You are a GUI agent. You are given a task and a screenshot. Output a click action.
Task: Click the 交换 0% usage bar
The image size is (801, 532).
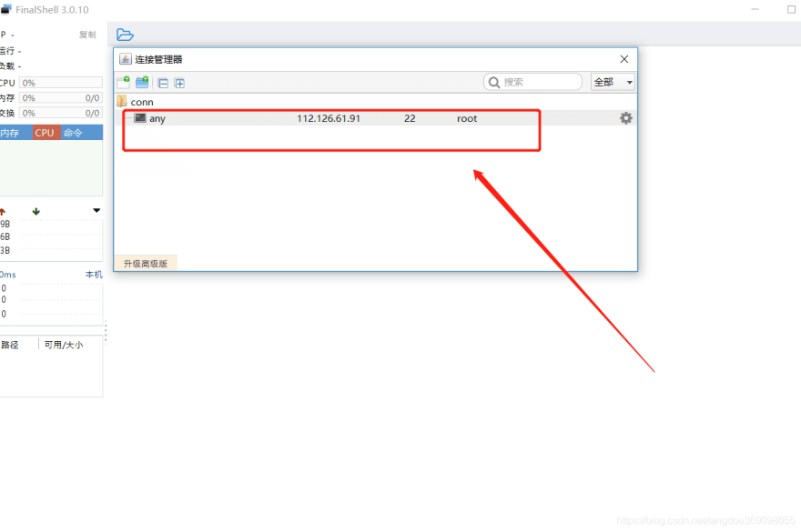click(x=61, y=113)
